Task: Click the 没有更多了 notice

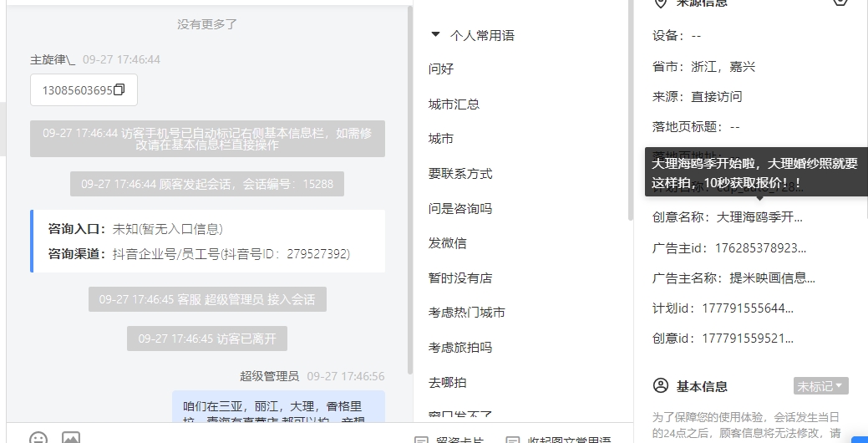Action: (x=207, y=24)
